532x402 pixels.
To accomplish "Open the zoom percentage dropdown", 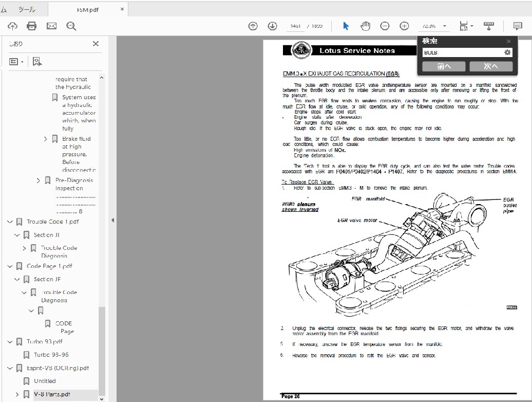I will click(x=444, y=26).
